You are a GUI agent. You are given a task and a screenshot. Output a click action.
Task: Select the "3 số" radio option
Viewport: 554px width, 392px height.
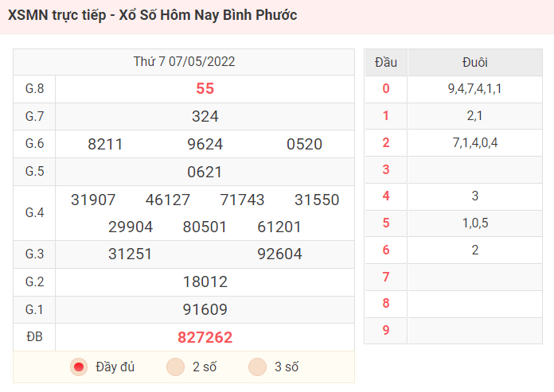coord(258,367)
